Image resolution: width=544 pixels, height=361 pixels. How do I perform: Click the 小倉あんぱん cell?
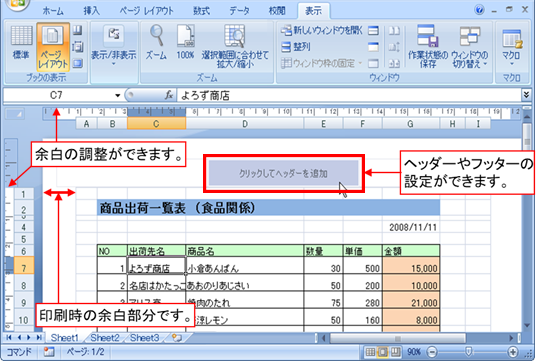pos(245,265)
